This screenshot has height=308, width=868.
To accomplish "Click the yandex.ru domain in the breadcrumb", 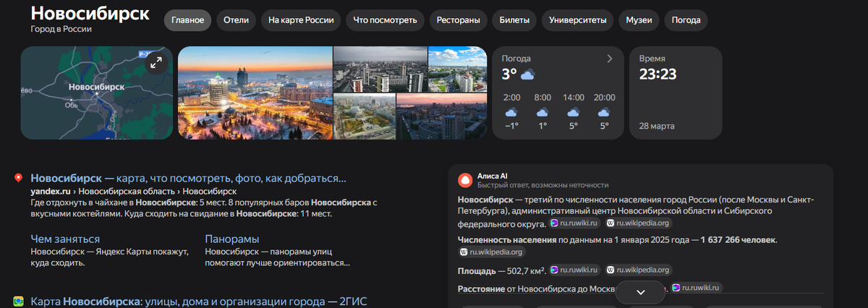I will 51,191.
